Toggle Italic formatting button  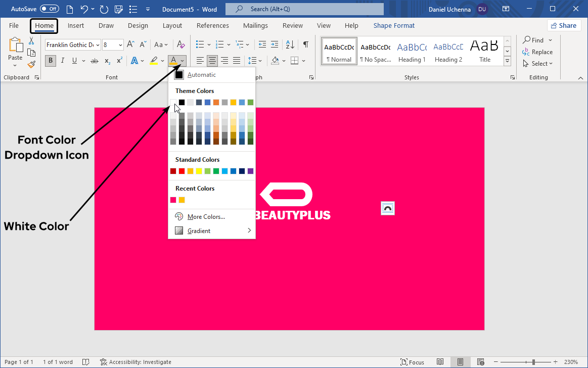point(63,61)
